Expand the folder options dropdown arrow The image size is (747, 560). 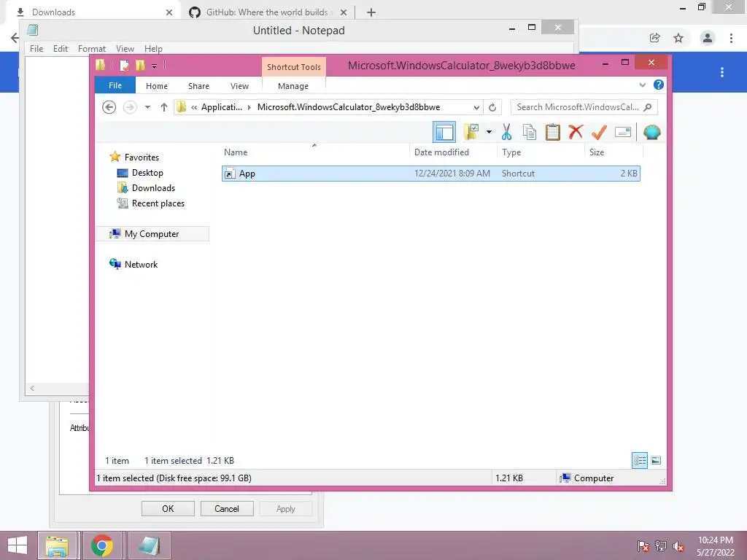coord(489,132)
